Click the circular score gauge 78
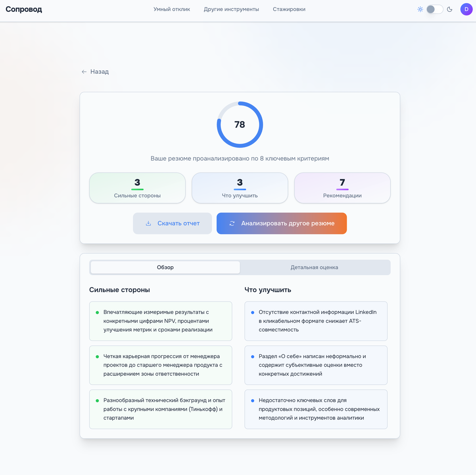 click(x=240, y=125)
